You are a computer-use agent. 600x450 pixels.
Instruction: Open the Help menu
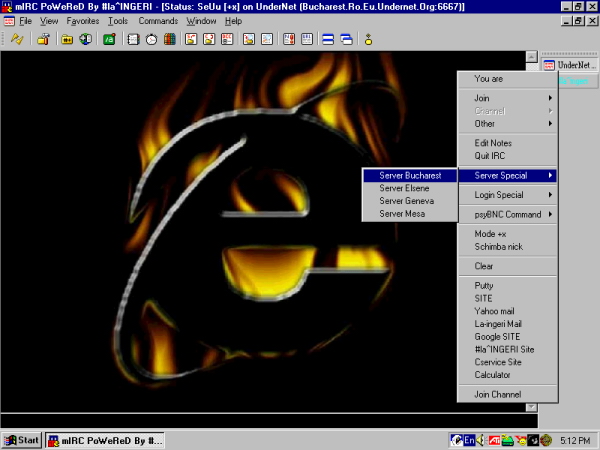(x=233, y=21)
